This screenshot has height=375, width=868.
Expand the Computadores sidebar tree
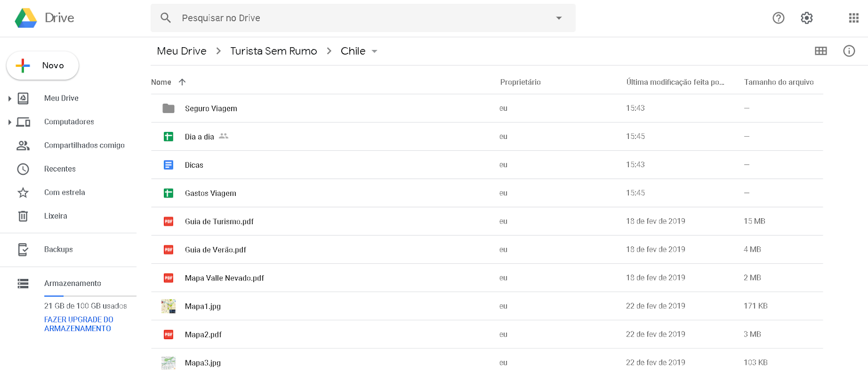click(x=9, y=122)
